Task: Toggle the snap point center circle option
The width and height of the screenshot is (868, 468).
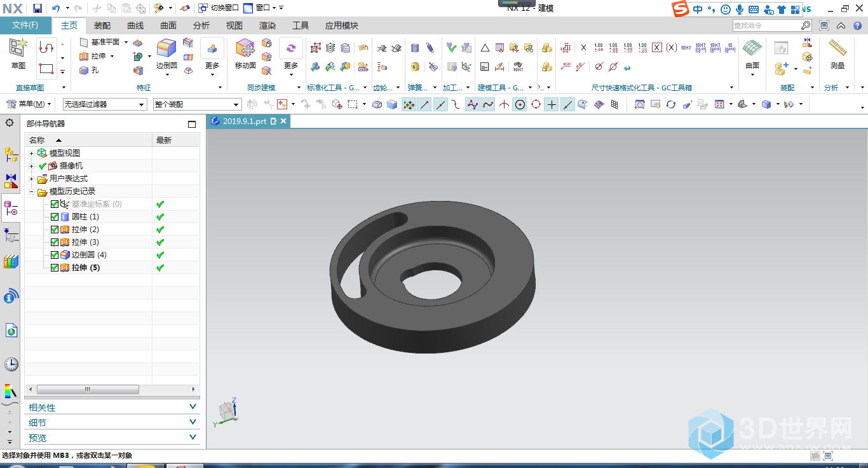Action: click(520, 104)
